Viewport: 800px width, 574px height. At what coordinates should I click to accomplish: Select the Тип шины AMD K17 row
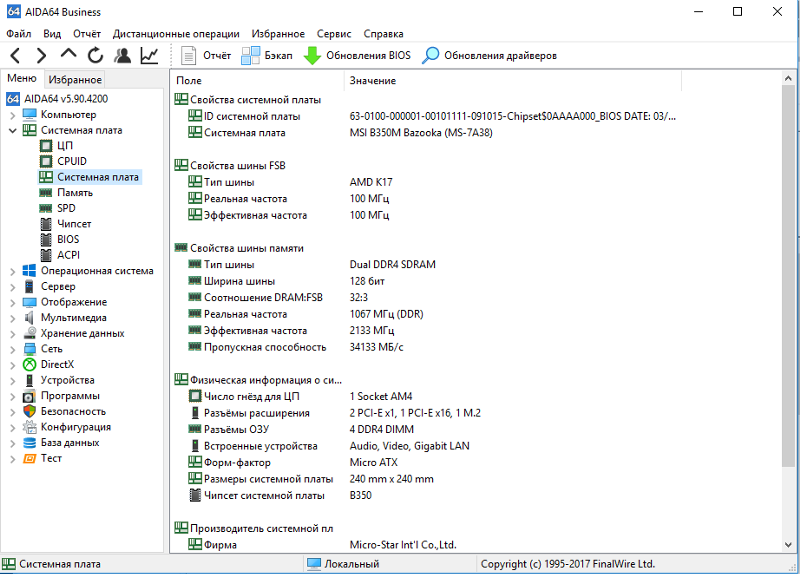pos(291,182)
